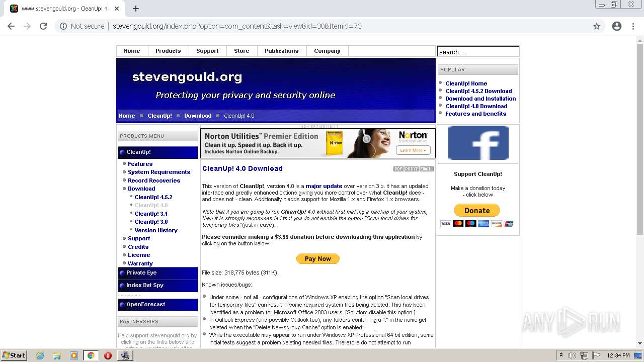Open CleanUp! 3.0 in the sidebar submenu
644x362 pixels.
tap(151, 222)
